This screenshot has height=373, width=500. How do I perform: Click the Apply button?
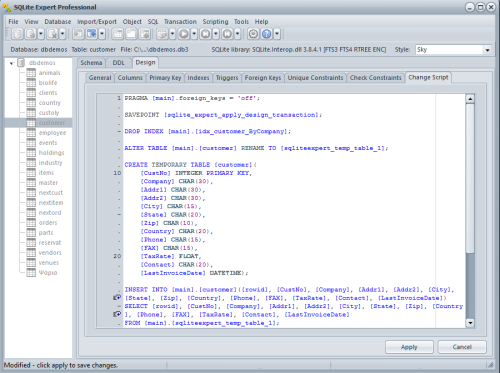pos(409,347)
